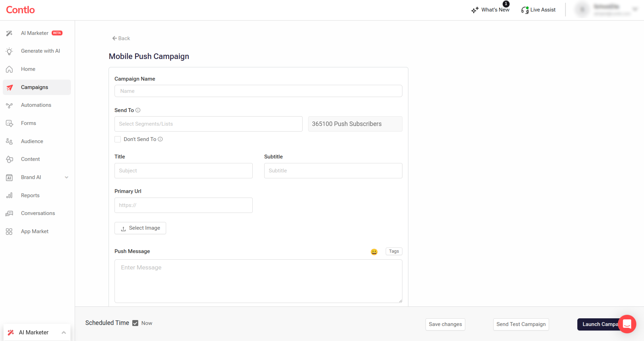The width and height of the screenshot is (644, 341).
Task: Collapse the bottom AI Marketer panel
Action: point(64,333)
